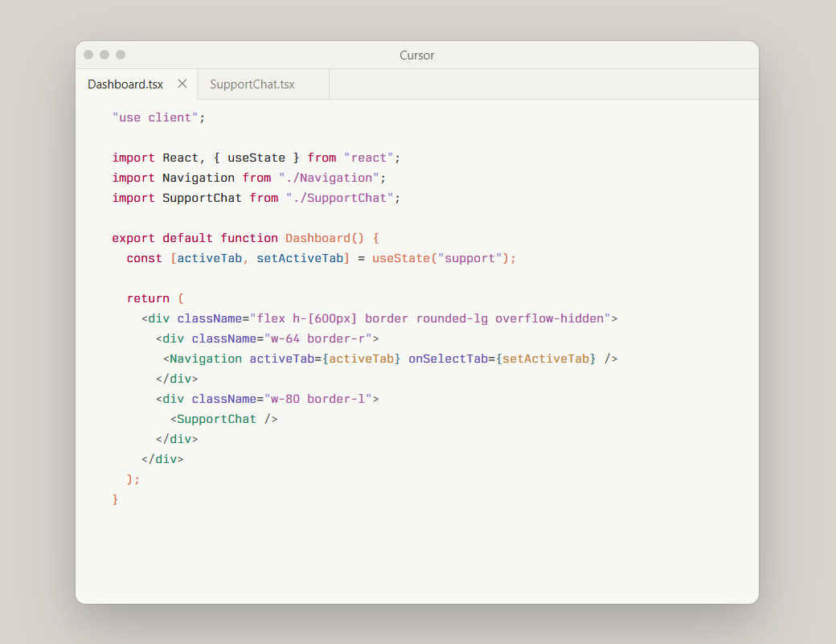Image resolution: width=836 pixels, height=644 pixels.
Task: Click the Cursor window title text
Action: coord(417,55)
